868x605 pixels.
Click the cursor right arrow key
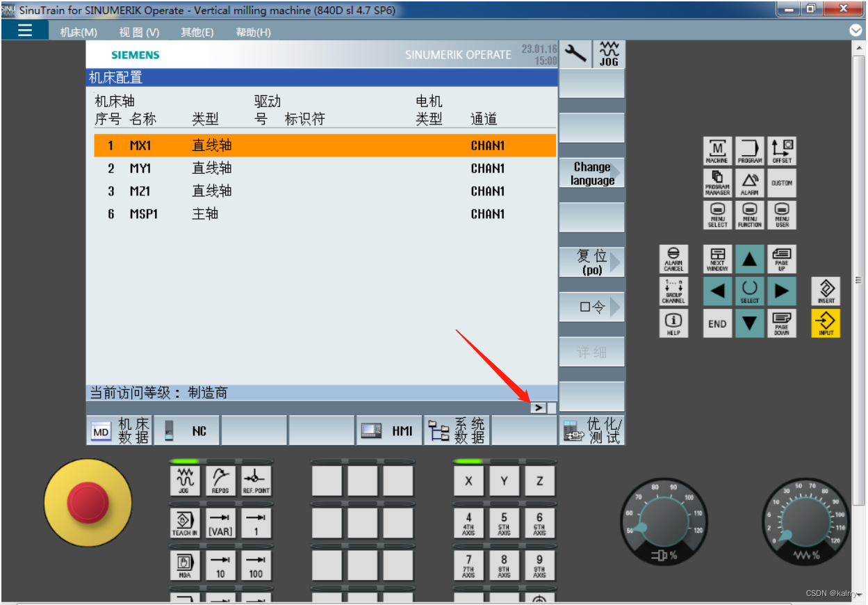[782, 291]
